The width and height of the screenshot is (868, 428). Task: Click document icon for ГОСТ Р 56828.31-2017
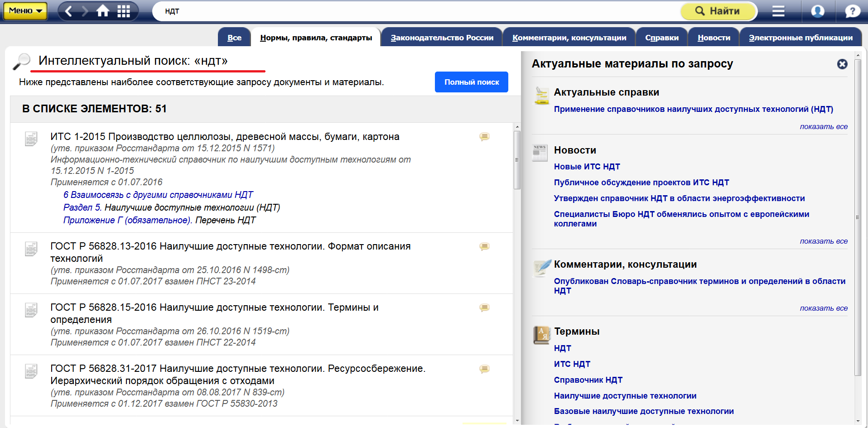pyautogui.click(x=31, y=371)
